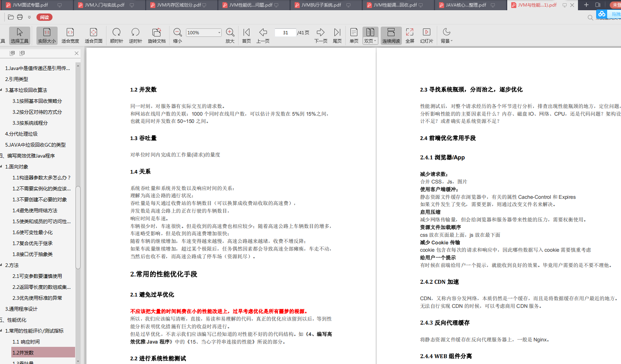
Task: Go to 上一页 previous page
Action: [x=263, y=35]
